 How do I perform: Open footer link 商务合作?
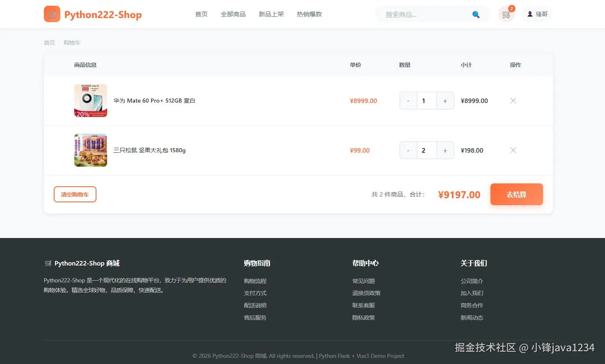click(472, 305)
